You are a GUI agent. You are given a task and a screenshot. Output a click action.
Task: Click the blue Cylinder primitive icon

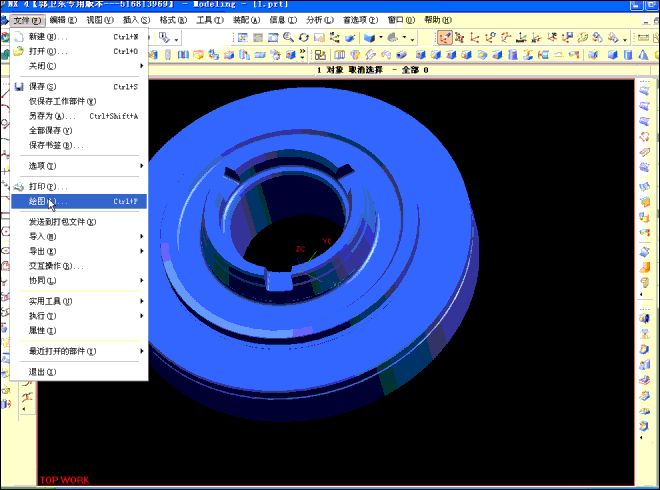click(628, 55)
